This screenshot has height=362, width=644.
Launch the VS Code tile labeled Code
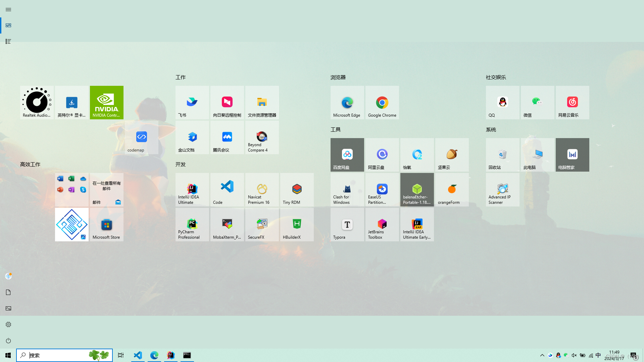[227, 190]
